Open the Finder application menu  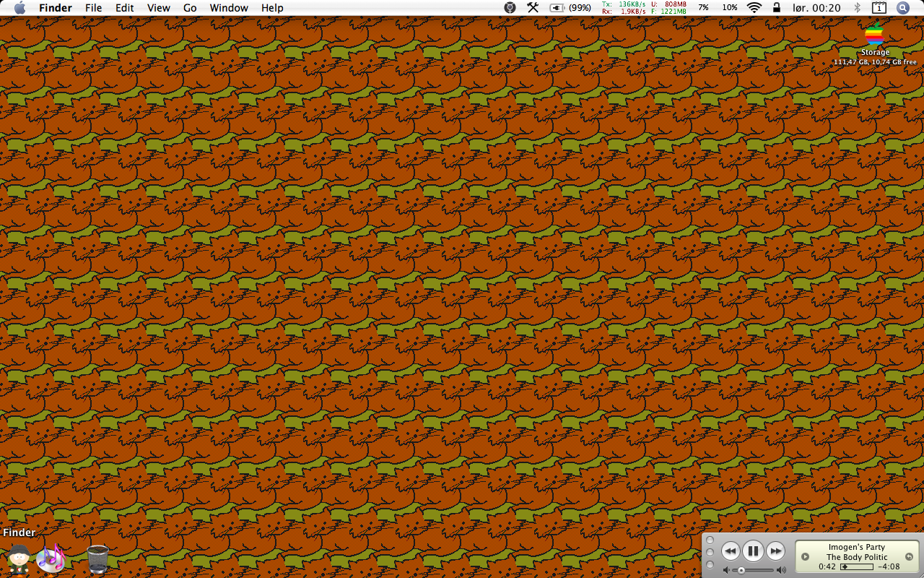pyautogui.click(x=56, y=8)
